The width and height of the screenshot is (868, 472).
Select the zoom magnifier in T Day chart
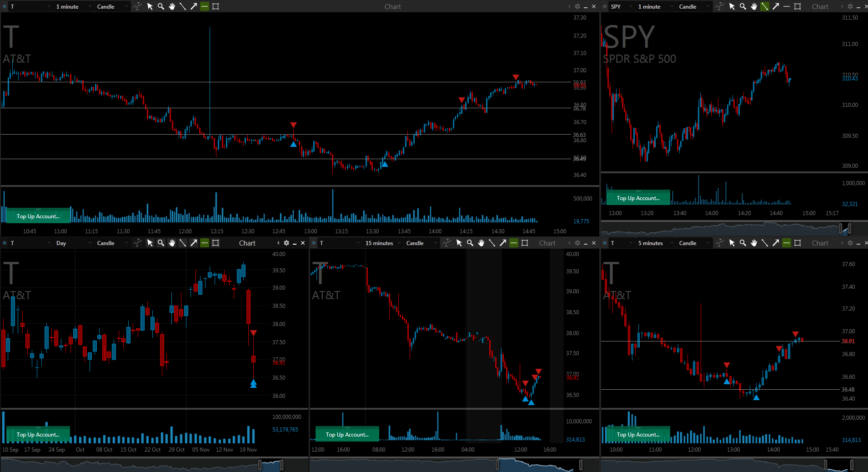coord(161,243)
